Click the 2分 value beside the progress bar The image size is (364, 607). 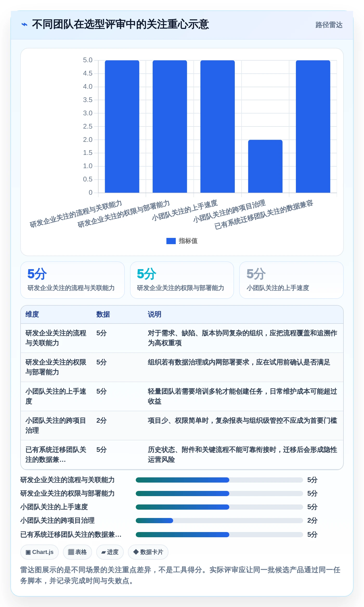coord(312,520)
